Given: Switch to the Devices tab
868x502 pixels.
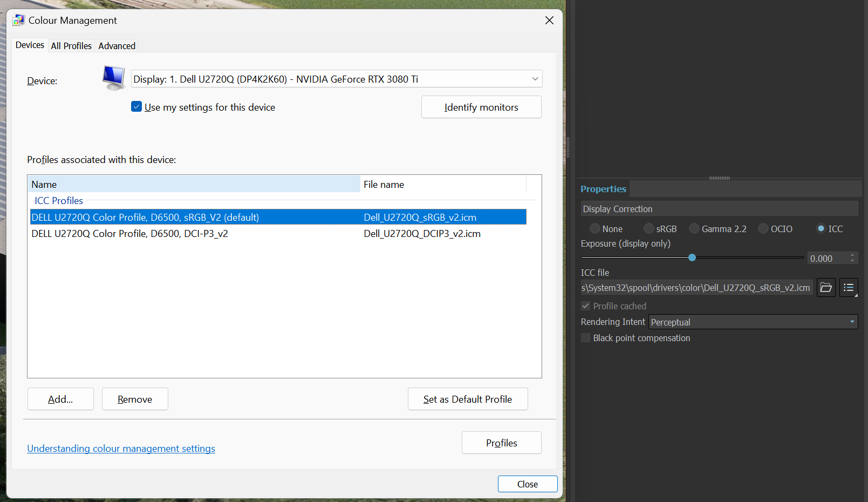Looking at the screenshot, I should coord(30,45).
